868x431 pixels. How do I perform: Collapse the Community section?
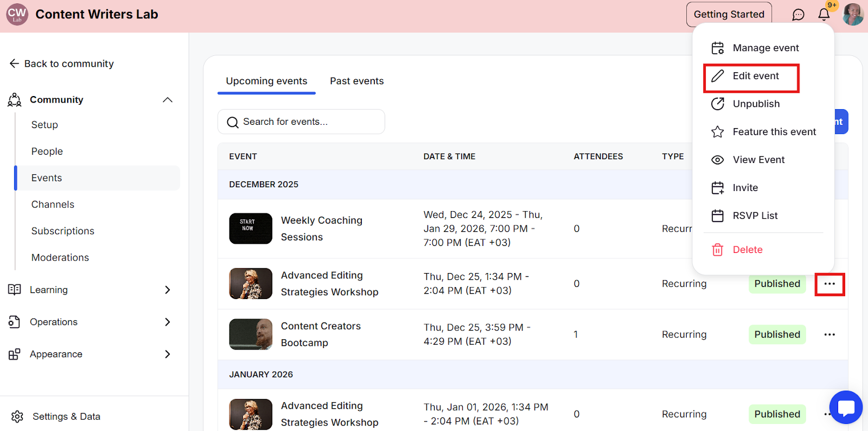[168, 100]
